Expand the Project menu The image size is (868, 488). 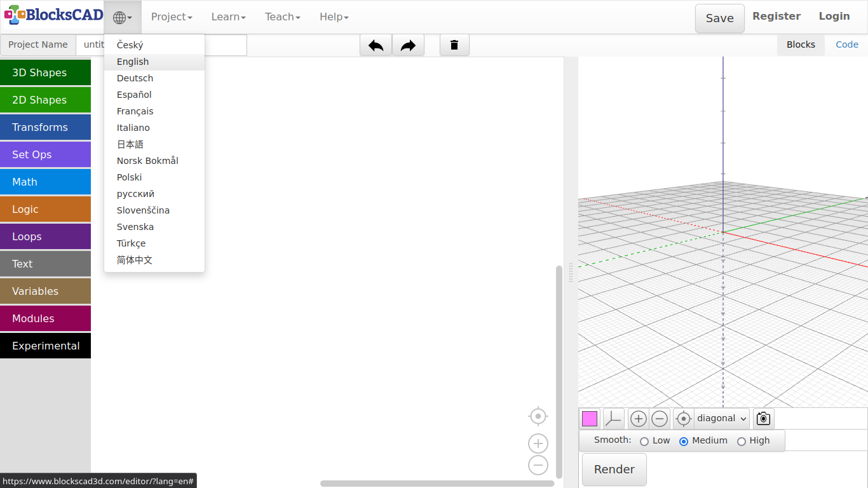coord(172,17)
